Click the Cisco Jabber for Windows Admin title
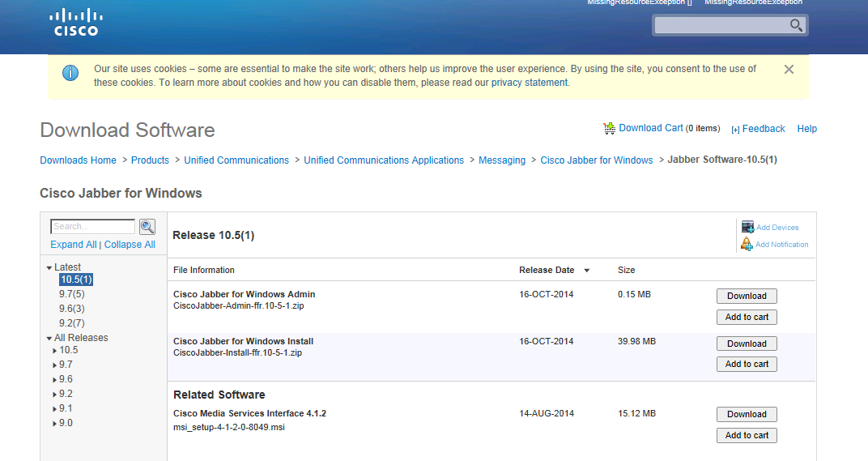The height and width of the screenshot is (461, 868). 245,294
